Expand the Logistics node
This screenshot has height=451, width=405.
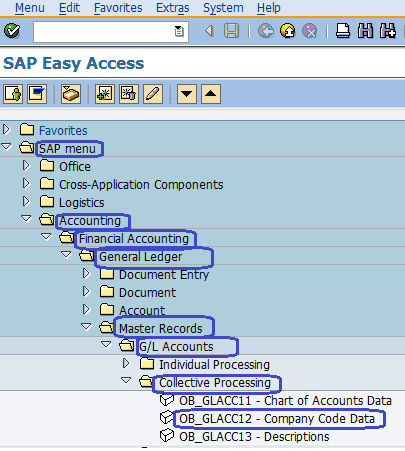[26, 201]
